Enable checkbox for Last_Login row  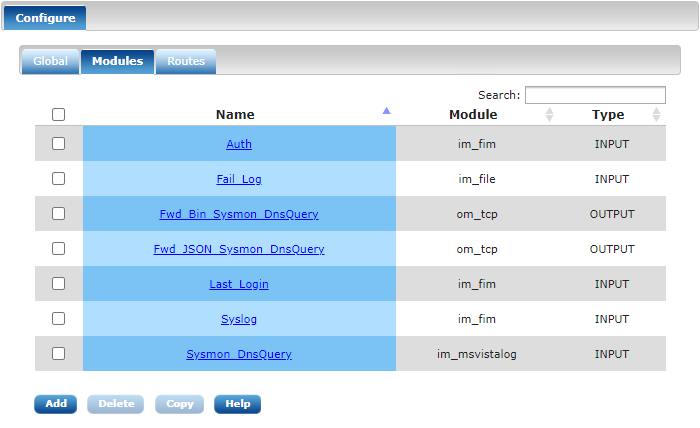59,284
